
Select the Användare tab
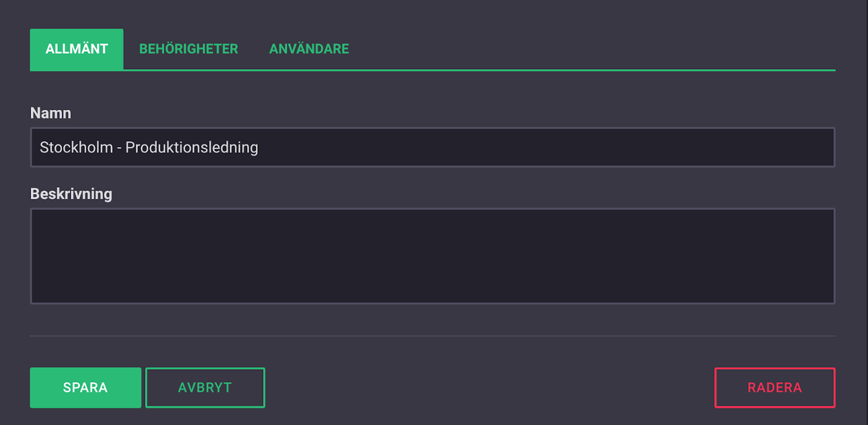pyautogui.click(x=309, y=49)
